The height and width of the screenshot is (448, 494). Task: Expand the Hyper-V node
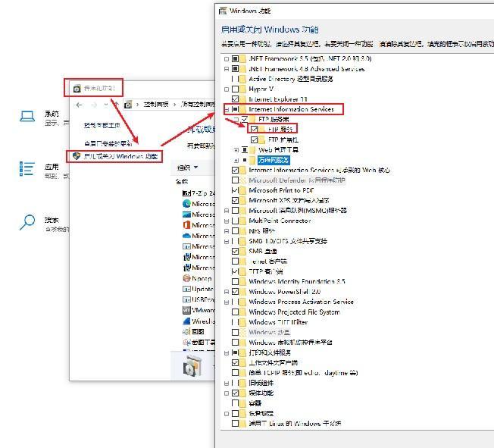coord(227,89)
